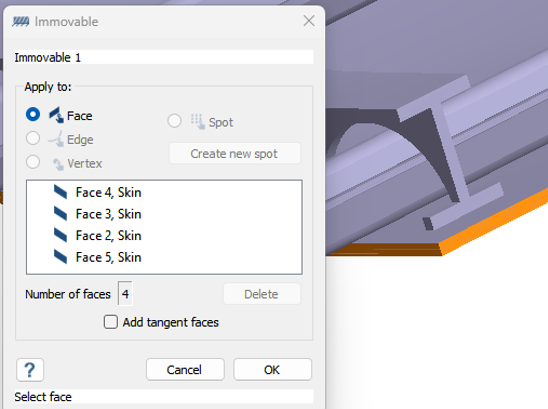Choose the Spot radio option

(x=174, y=121)
